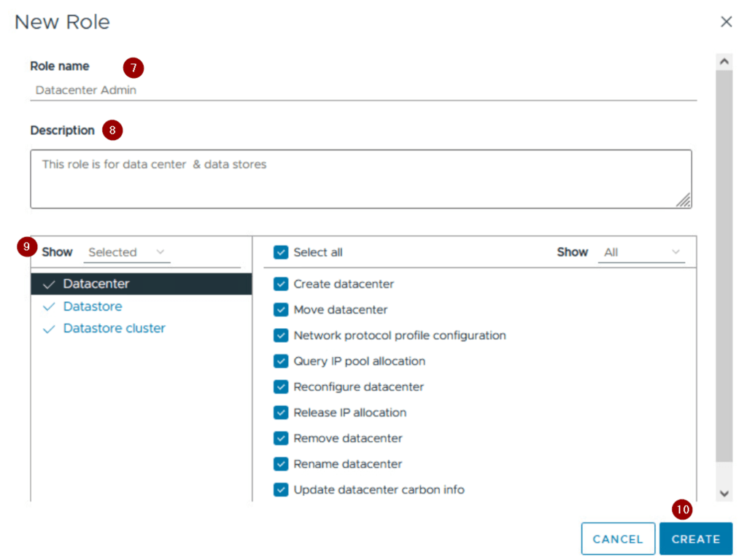Uncheck the Remove datacenter privilege

click(281, 438)
